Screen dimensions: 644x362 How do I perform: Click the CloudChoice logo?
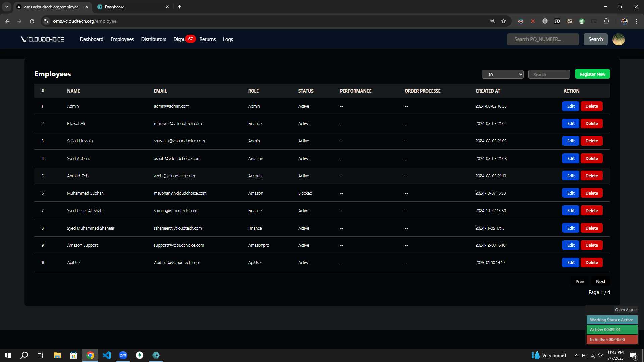click(x=43, y=39)
